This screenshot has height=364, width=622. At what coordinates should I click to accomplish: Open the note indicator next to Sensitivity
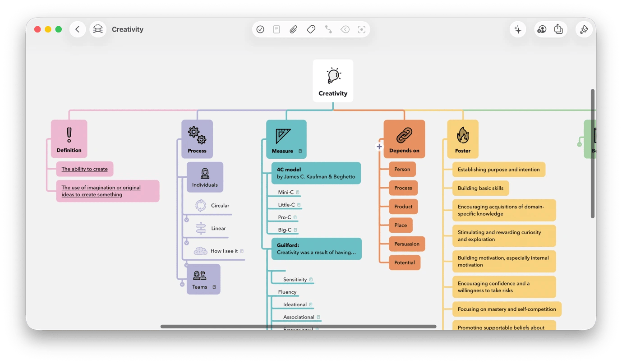tap(311, 280)
